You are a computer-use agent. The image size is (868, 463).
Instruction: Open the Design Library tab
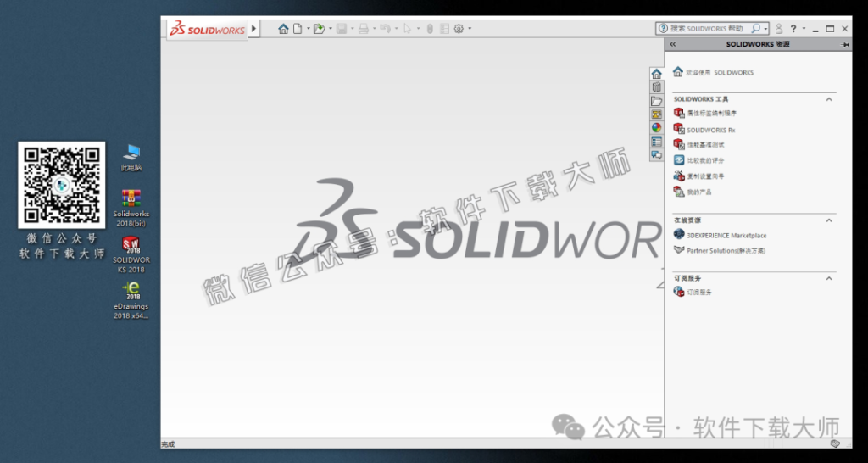pos(657,87)
